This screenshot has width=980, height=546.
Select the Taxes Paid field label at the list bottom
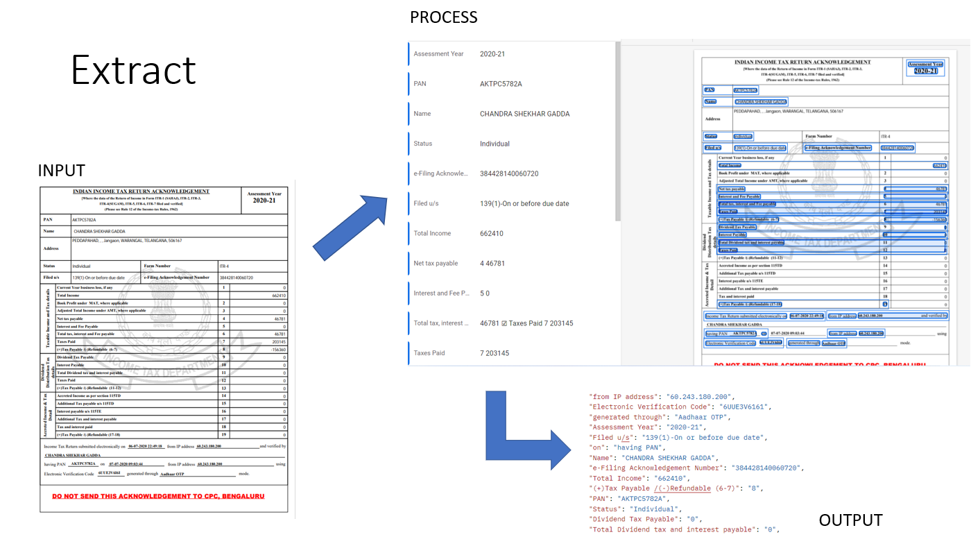point(430,352)
